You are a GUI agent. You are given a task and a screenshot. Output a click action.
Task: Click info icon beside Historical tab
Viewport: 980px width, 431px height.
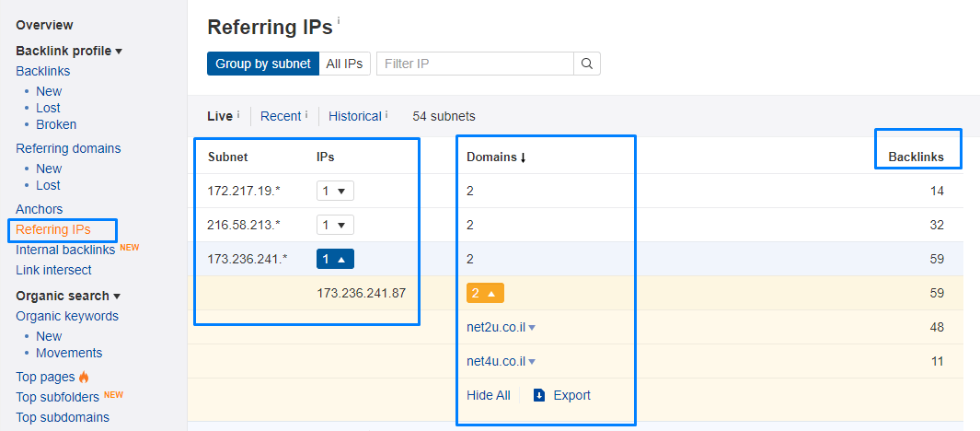coord(386,115)
